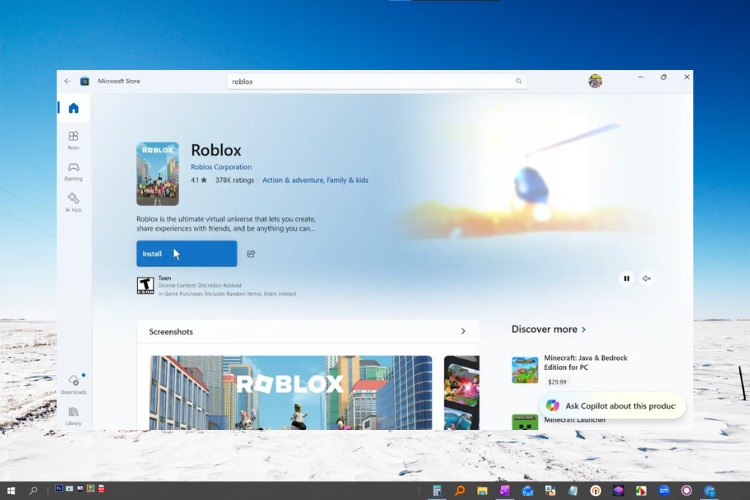The height and width of the screenshot is (500, 750).
Task: Open the Family & kids category link
Action: (x=347, y=180)
